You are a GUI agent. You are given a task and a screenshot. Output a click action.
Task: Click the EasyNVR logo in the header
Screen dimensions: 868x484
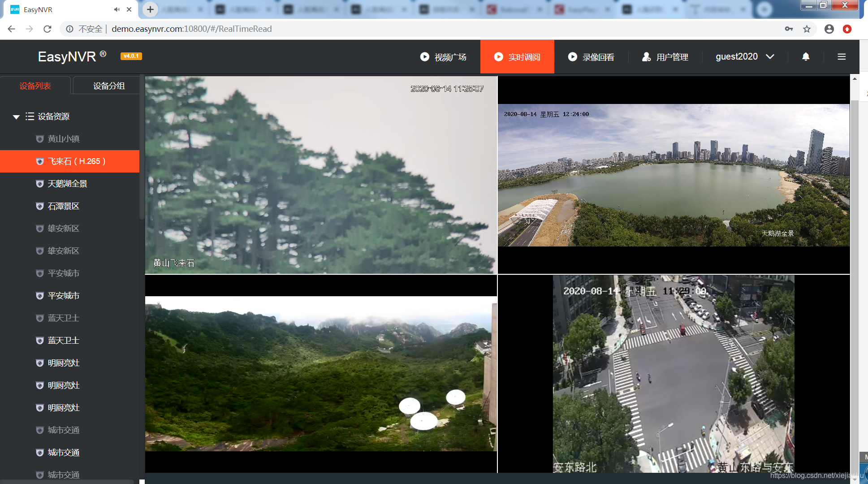click(66, 56)
